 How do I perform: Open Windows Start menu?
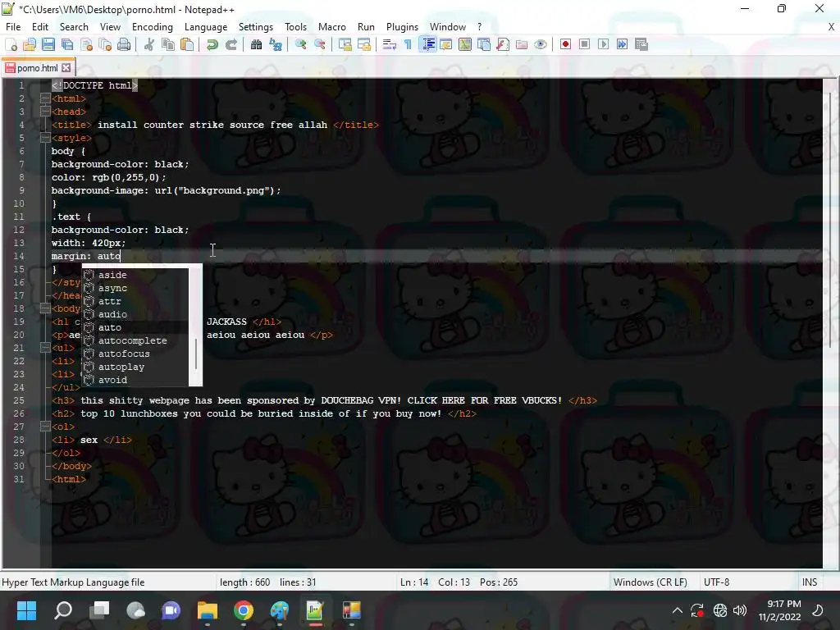tap(27, 610)
